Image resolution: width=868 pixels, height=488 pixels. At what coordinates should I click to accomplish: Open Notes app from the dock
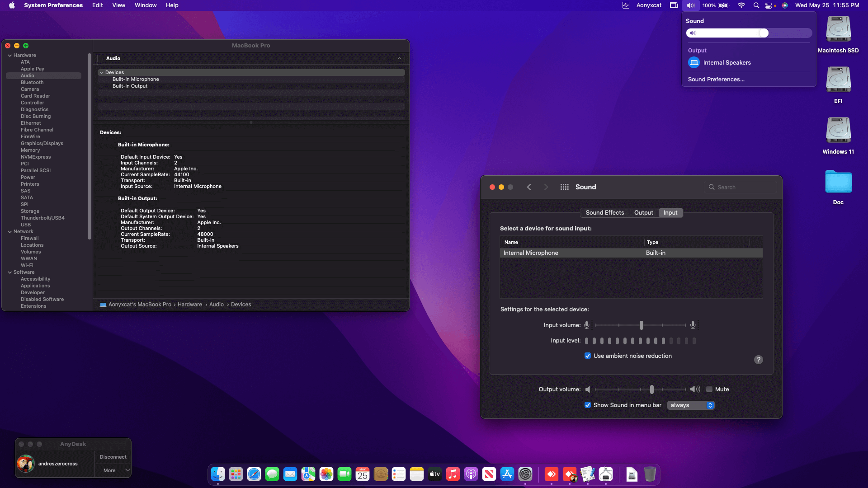coord(417,474)
